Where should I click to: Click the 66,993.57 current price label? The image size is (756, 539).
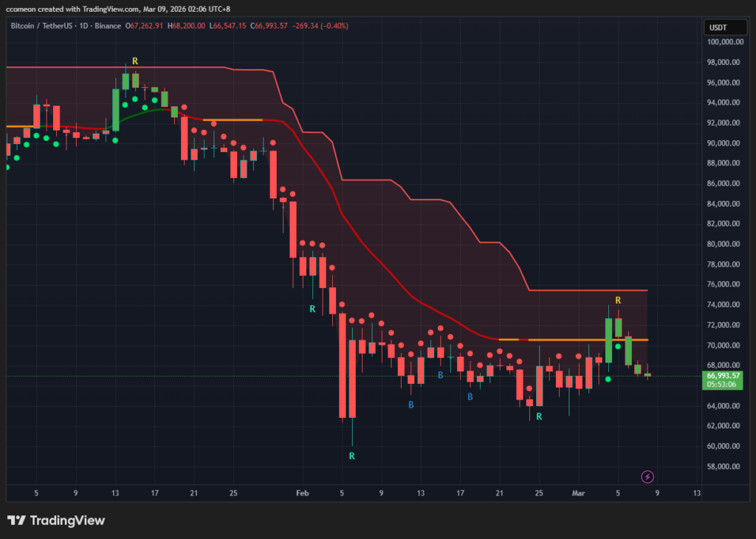click(722, 376)
